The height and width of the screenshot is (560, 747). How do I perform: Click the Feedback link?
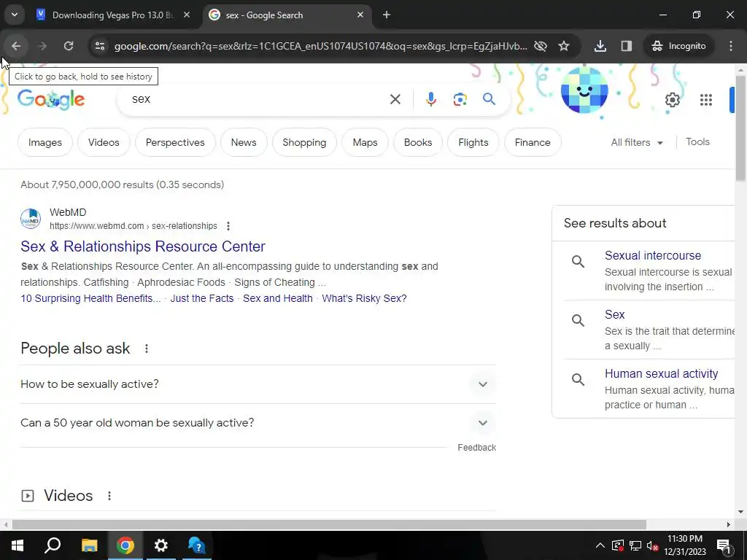pos(476,448)
